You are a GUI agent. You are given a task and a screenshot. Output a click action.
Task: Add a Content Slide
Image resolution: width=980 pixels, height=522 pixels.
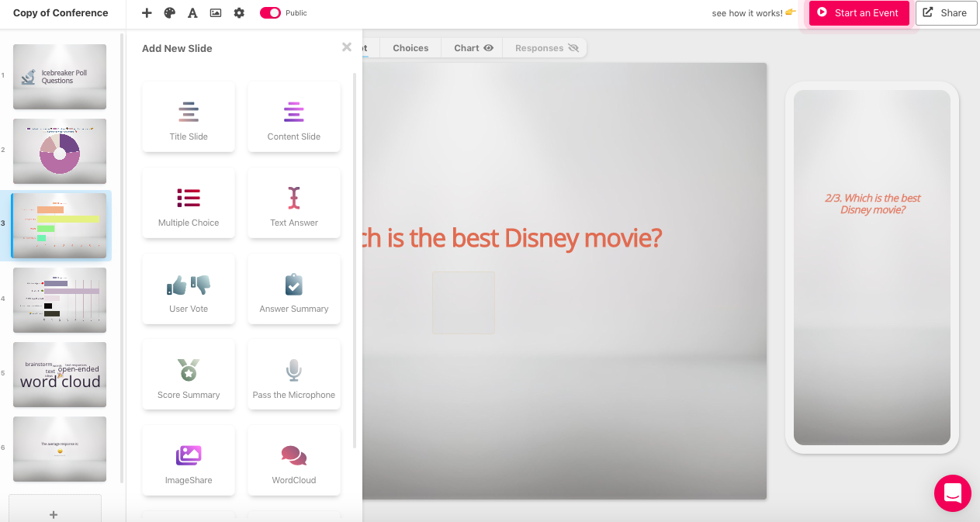(294, 116)
